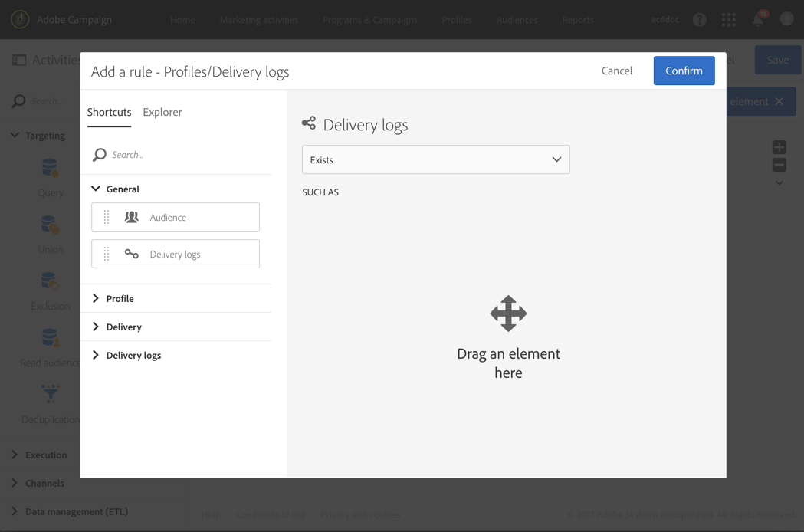Collapse the General section
Screen dimensions: 804x532
point(96,189)
